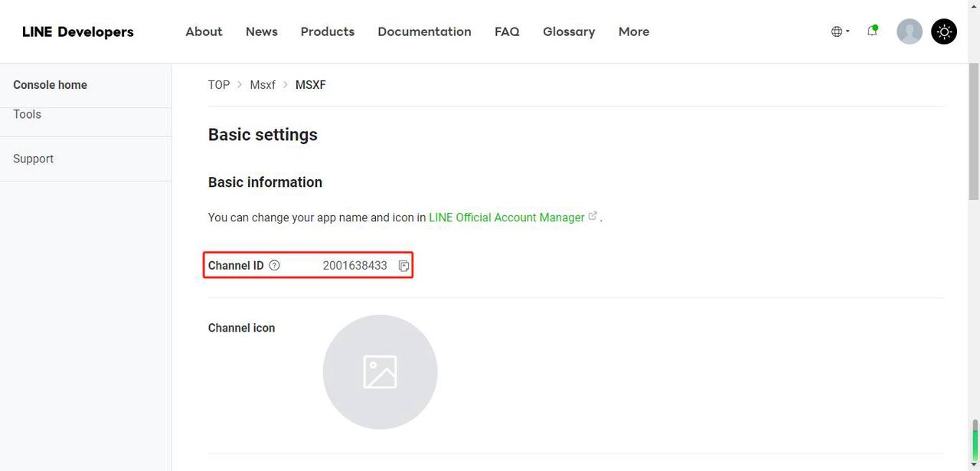Open the language globe dropdown
Image resolution: width=980 pixels, height=471 pixels.
point(840,31)
